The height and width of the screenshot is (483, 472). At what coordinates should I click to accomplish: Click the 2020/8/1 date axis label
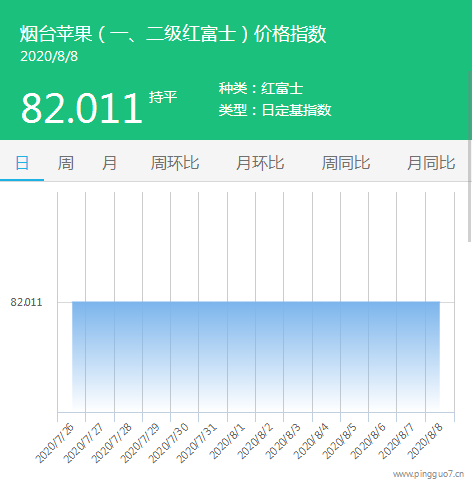227,442
